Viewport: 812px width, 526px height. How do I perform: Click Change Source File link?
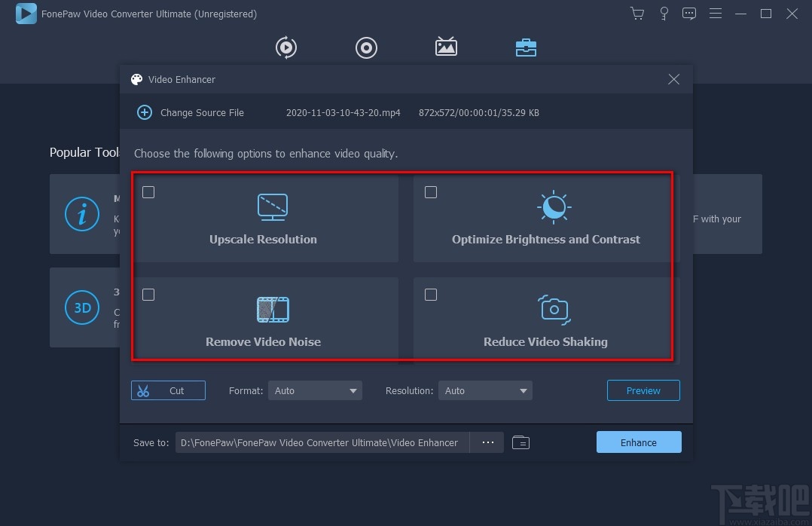[202, 112]
